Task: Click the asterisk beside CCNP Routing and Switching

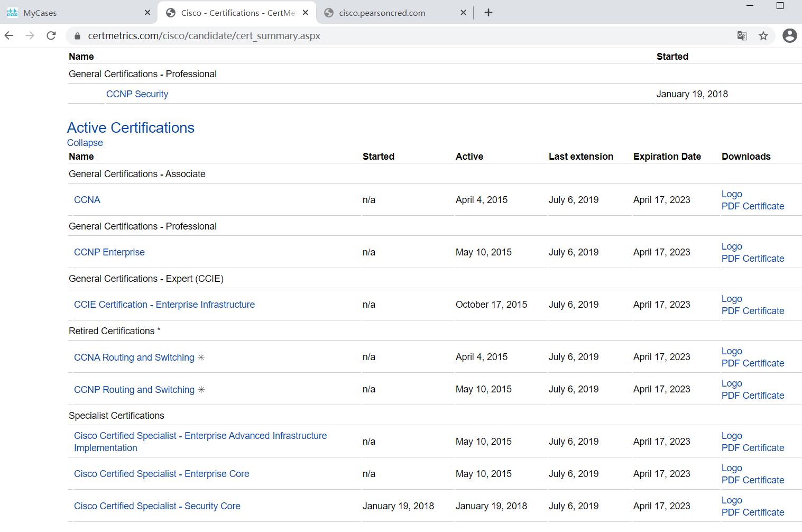Action: (201, 390)
